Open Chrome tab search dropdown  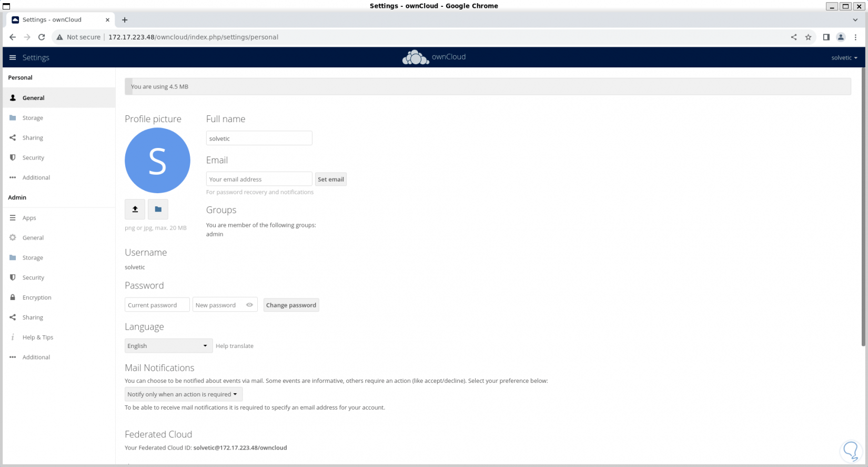click(855, 20)
